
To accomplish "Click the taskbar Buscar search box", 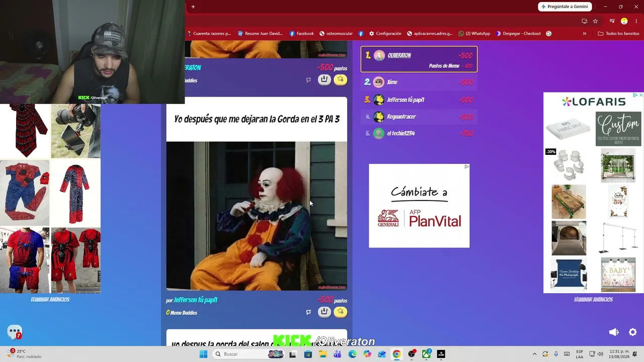I will point(249,354).
